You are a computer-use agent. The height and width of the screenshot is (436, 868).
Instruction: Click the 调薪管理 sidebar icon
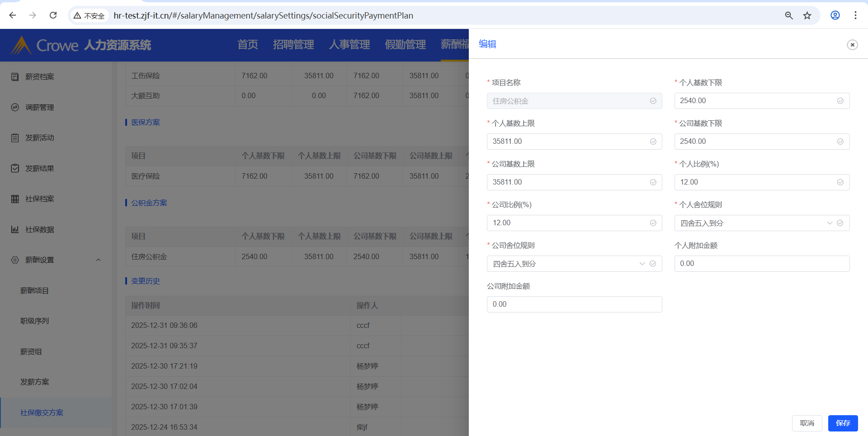click(x=15, y=107)
